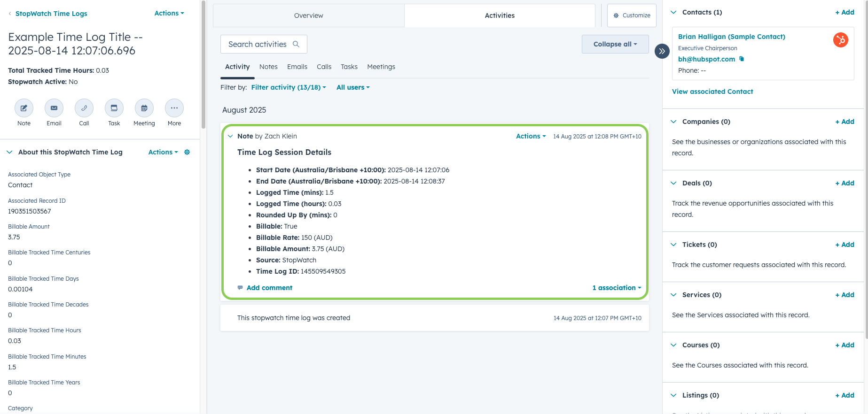The height and width of the screenshot is (414, 868).
Task: Open the More options icon
Action: pyautogui.click(x=174, y=108)
